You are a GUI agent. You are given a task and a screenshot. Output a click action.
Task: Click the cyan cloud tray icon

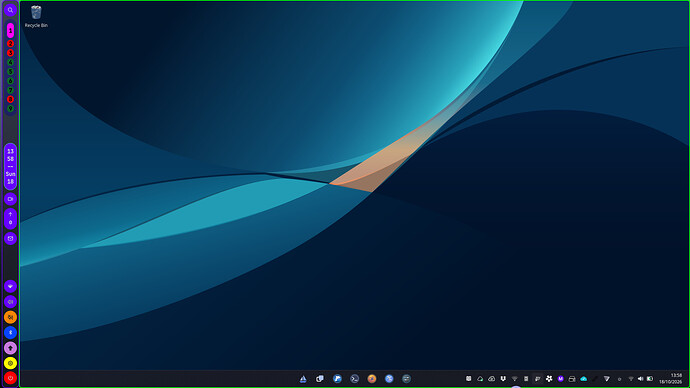click(x=584, y=378)
